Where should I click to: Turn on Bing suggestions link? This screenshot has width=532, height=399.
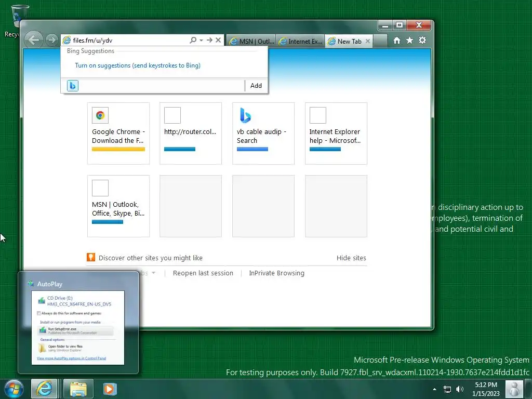click(x=137, y=65)
